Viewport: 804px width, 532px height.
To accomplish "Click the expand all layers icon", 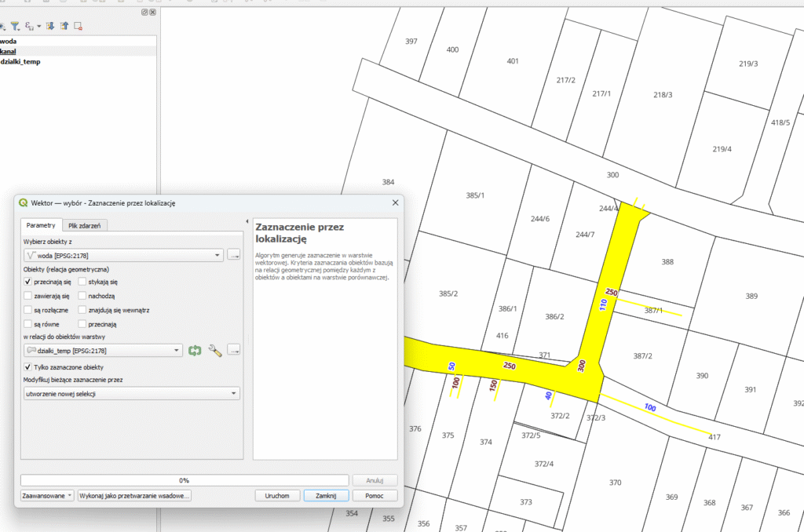I will (50, 26).
